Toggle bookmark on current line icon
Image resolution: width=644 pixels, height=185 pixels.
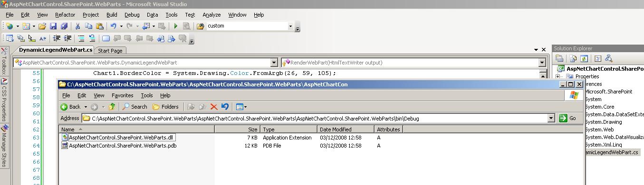(x=106, y=38)
